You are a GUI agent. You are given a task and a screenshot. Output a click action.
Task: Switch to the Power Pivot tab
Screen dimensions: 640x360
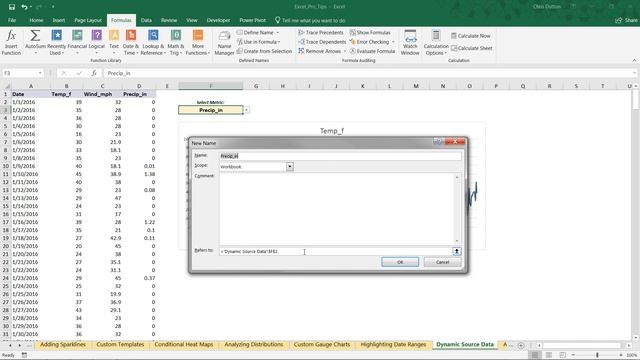[x=252, y=20]
